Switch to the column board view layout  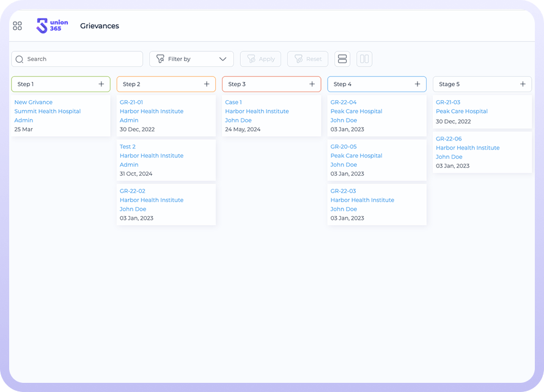[364, 59]
